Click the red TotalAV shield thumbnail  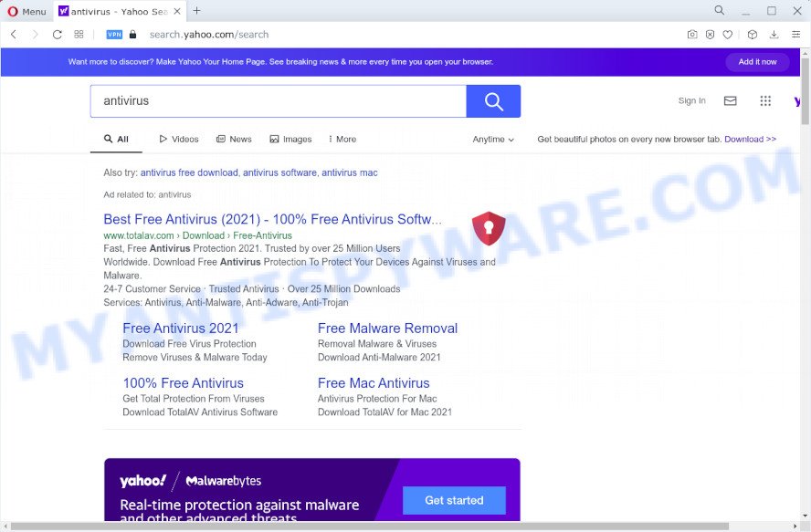tap(489, 228)
